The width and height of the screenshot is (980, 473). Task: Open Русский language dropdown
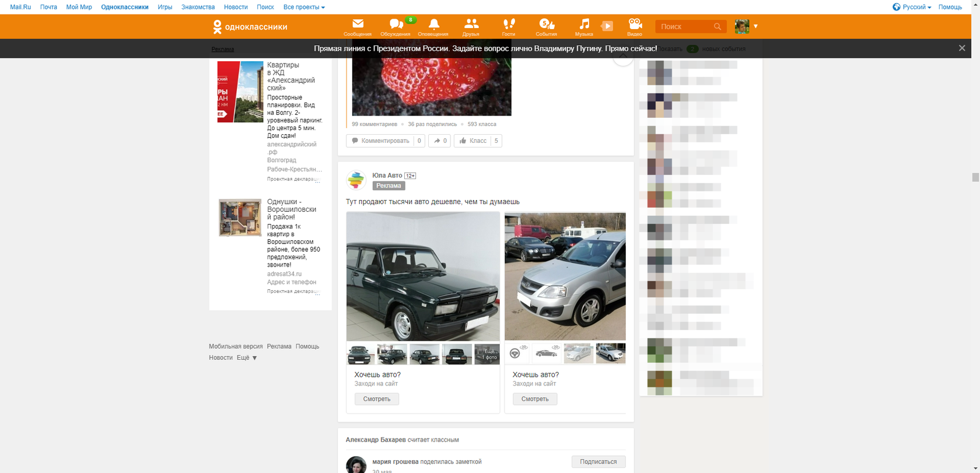coord(912,7)
